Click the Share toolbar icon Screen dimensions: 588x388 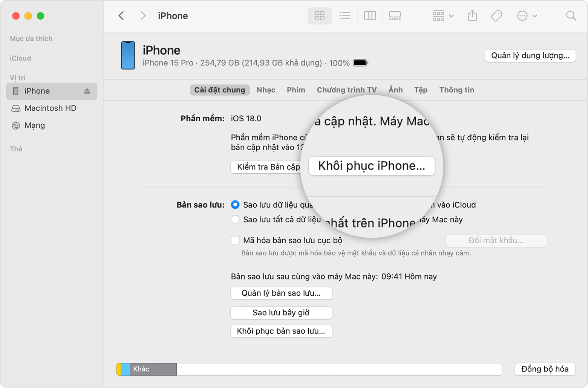pyautogui.click(x=472, y=15)
